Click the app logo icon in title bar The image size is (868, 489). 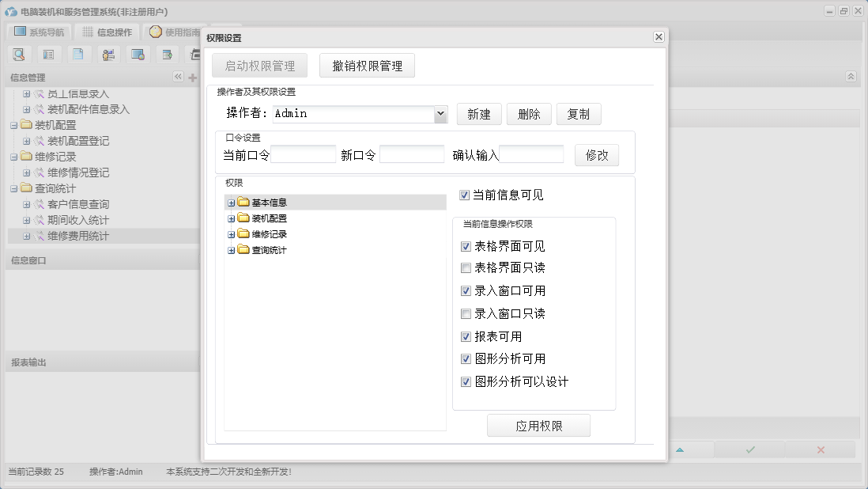click(10, 11)
